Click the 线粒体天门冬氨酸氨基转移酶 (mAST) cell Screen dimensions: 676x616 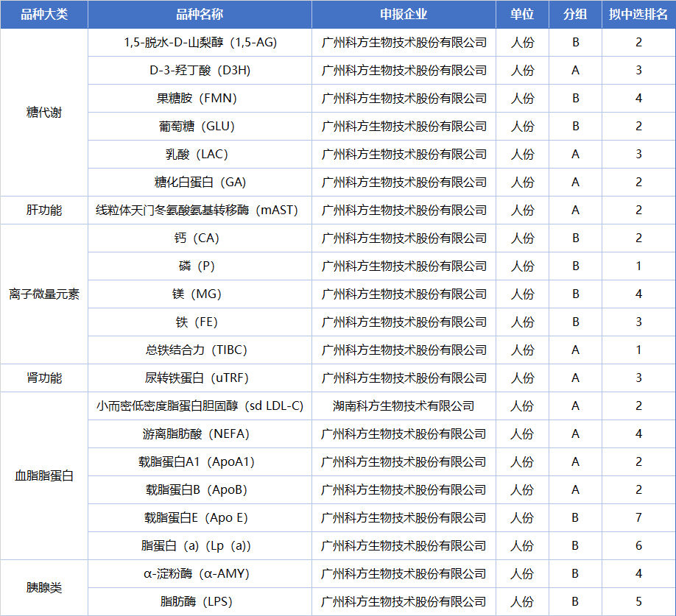pos(200,210)
